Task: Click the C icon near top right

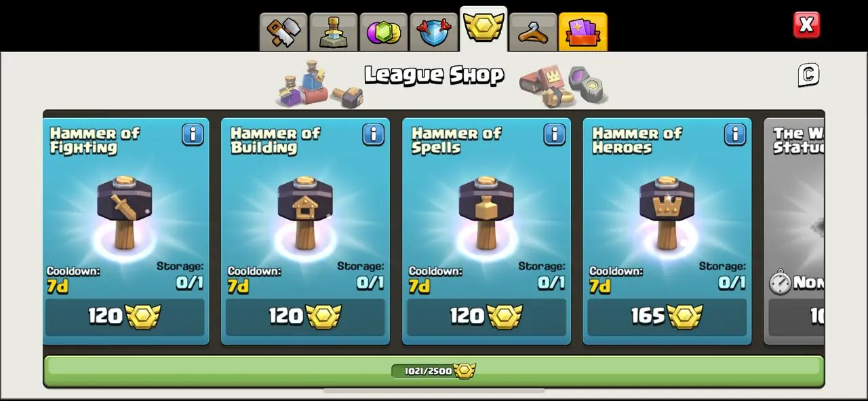Action: pos(808,75)
